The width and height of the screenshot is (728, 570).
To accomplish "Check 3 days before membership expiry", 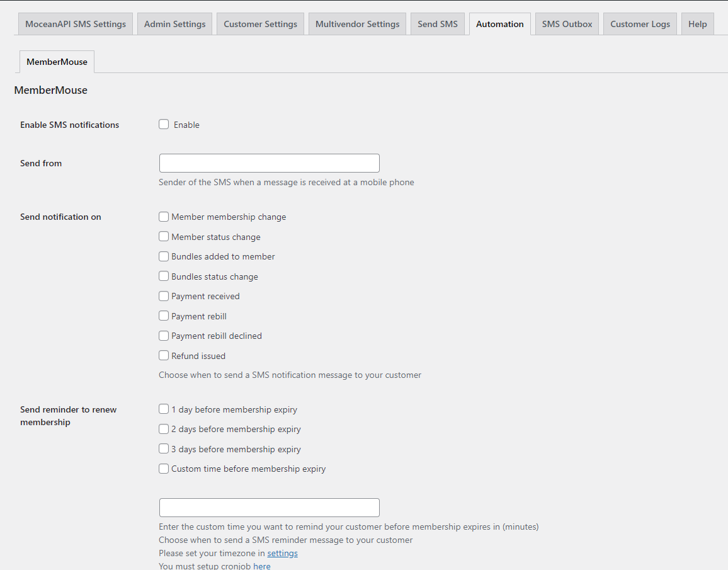I will coord(164,449).
